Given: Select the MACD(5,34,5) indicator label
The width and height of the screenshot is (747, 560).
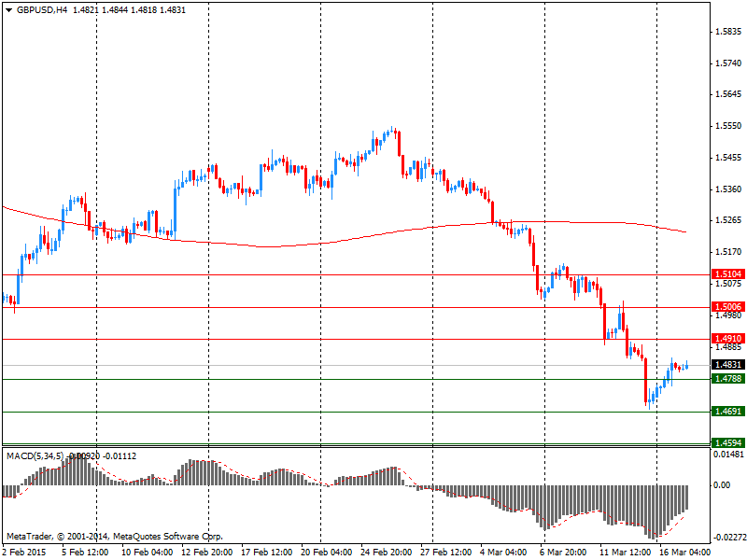Looking at the screenshot, I should click(35, 456).
